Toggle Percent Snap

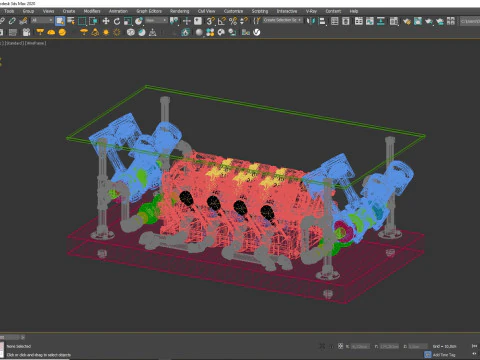pyautogui.click(x=233, y=21)
